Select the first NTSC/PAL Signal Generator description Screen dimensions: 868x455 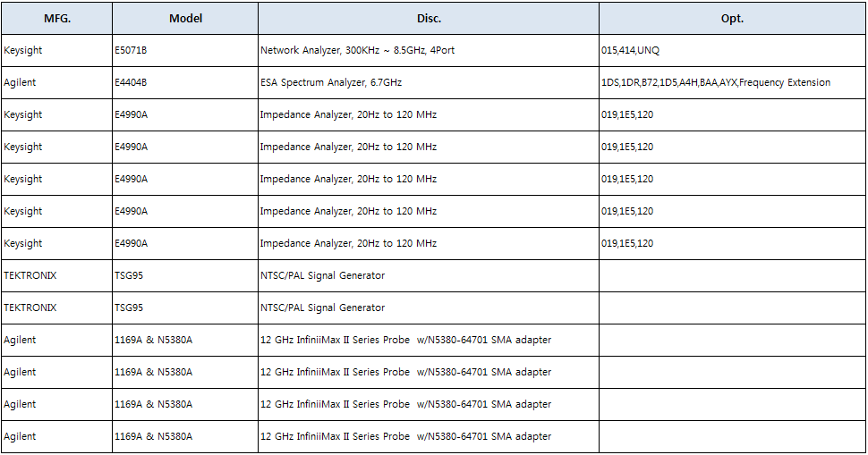[x=322, y=275]
